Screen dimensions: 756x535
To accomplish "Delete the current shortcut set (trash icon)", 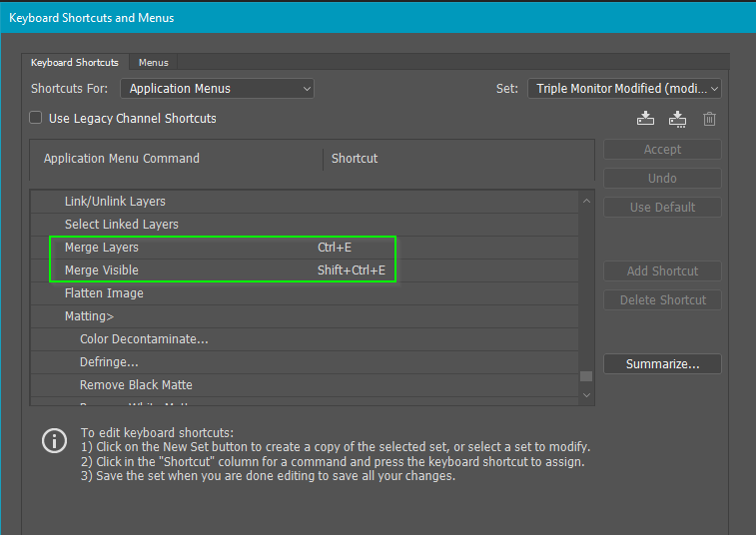I will [709, 118].
